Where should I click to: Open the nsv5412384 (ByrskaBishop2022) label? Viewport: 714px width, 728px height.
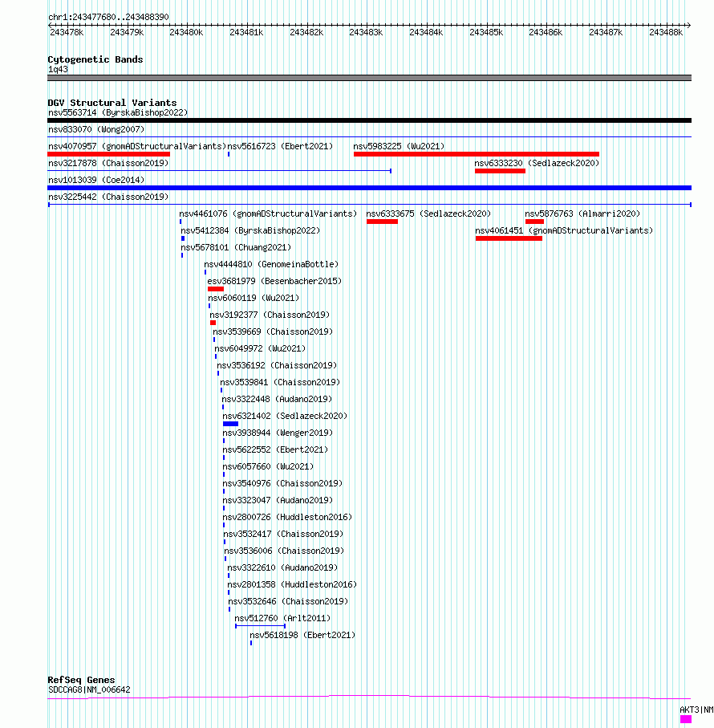[x=250, y=230]
